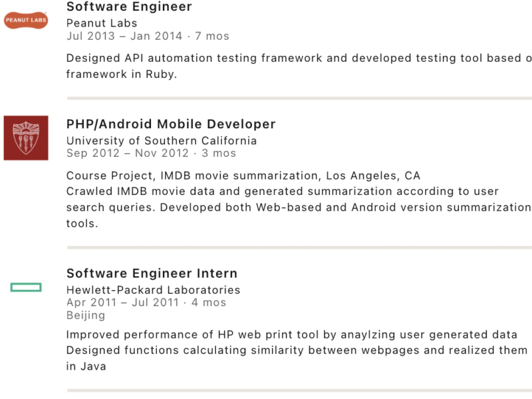
Task: Click the HP web print tool description line
Action: click(x=291, y=334)
